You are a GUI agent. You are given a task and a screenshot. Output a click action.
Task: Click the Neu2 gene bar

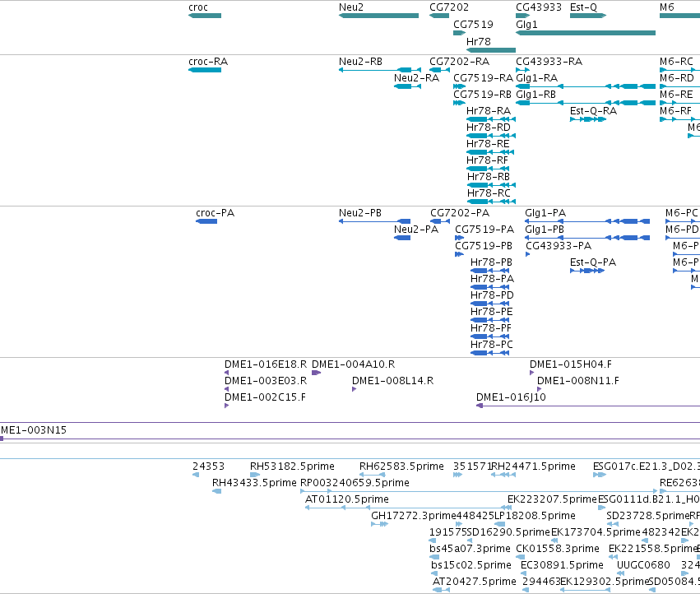[378, 16]
